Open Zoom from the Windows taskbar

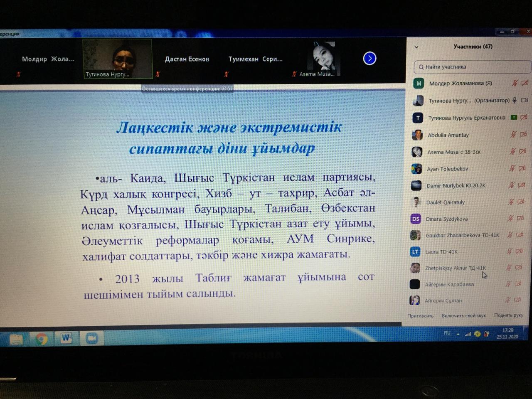coord(92,339)
